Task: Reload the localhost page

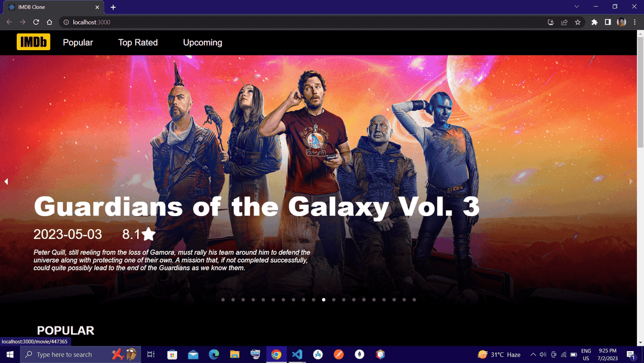Action: pyautogui.click(x=36, y=22)
